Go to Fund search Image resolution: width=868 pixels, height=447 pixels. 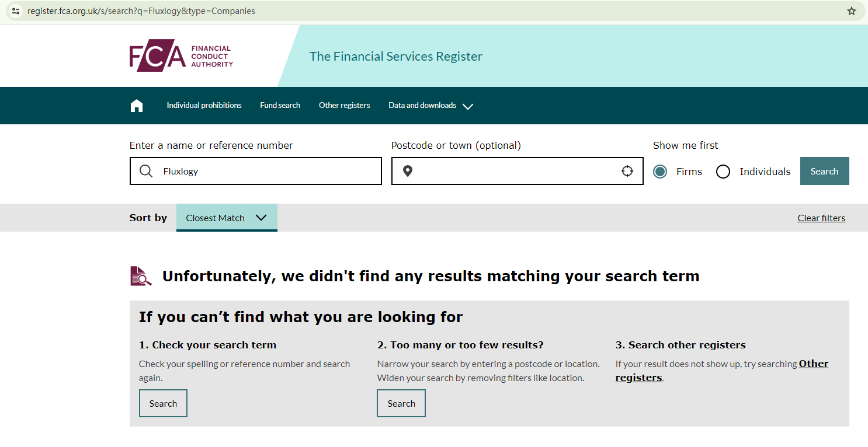(280, 106)
